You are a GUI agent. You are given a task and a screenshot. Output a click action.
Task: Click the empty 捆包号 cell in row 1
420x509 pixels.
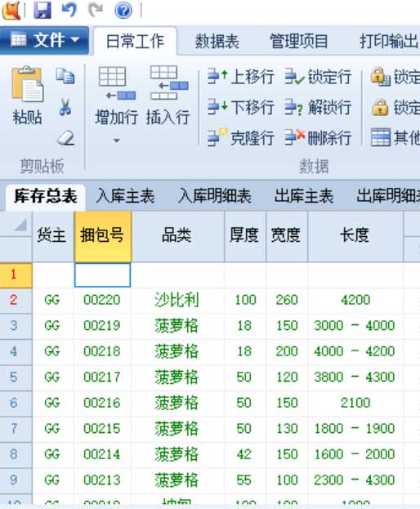[102, 275]
